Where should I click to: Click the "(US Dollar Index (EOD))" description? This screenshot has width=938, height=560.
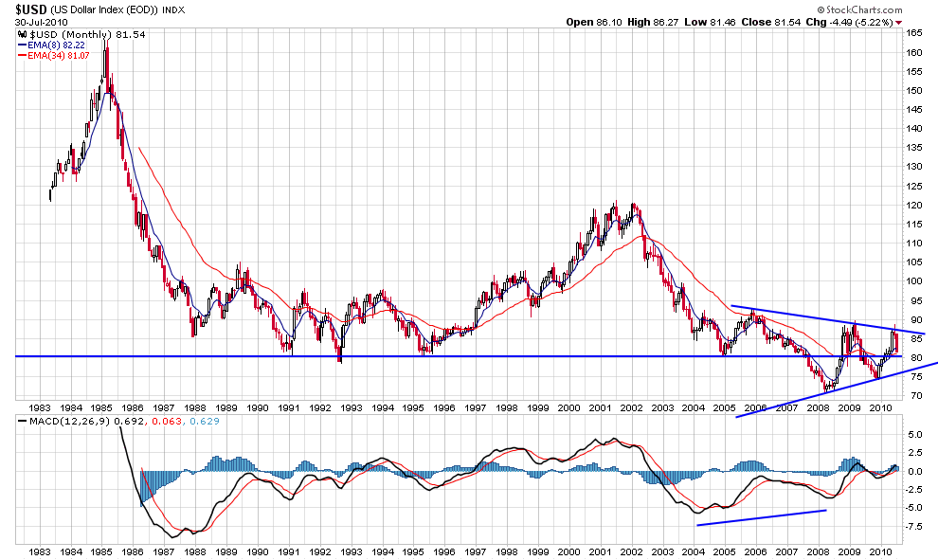103,9
